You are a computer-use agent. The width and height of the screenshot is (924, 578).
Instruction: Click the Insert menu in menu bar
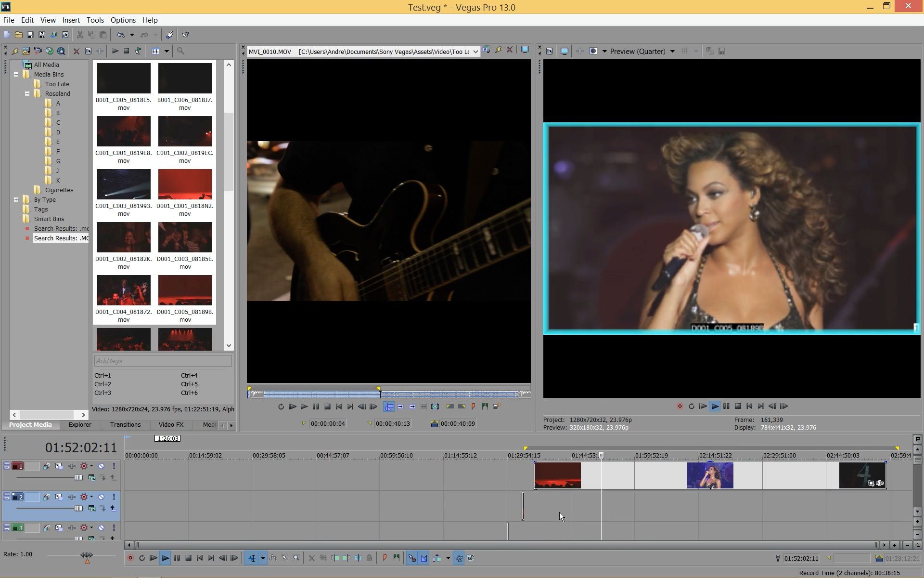point(71,19)
